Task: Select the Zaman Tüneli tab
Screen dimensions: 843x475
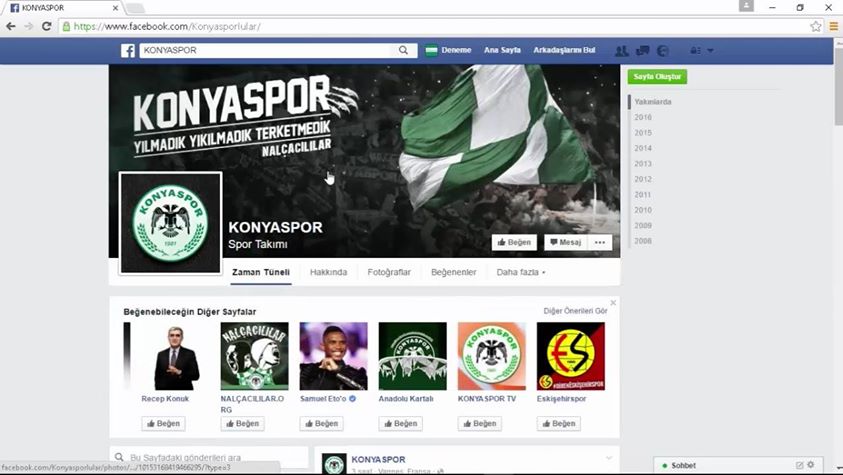Action: (x=261, y=272)
